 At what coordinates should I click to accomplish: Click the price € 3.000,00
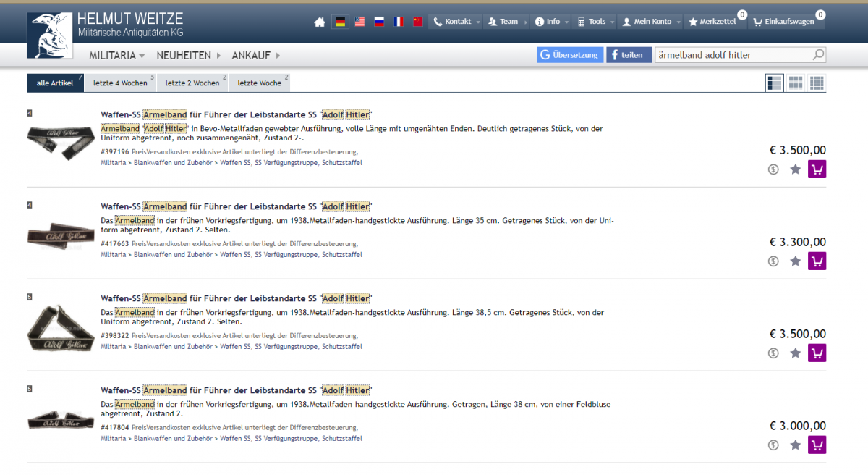click(797, 426)
